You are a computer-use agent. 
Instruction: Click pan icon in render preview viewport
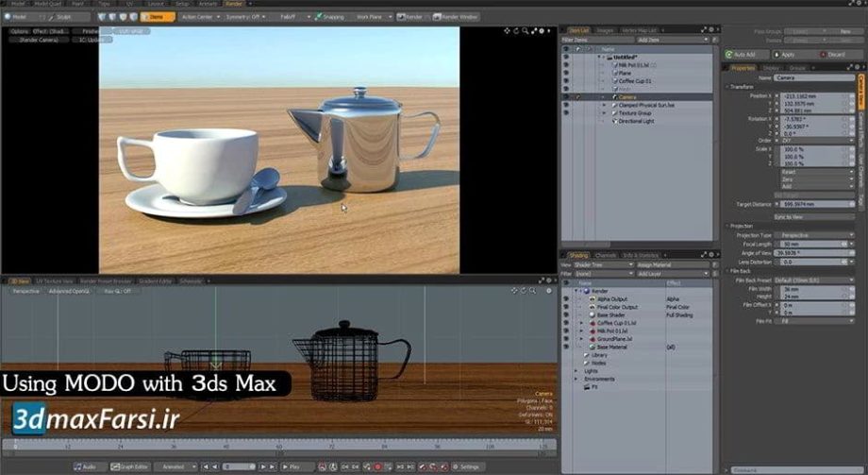click(x=507, y=31)
